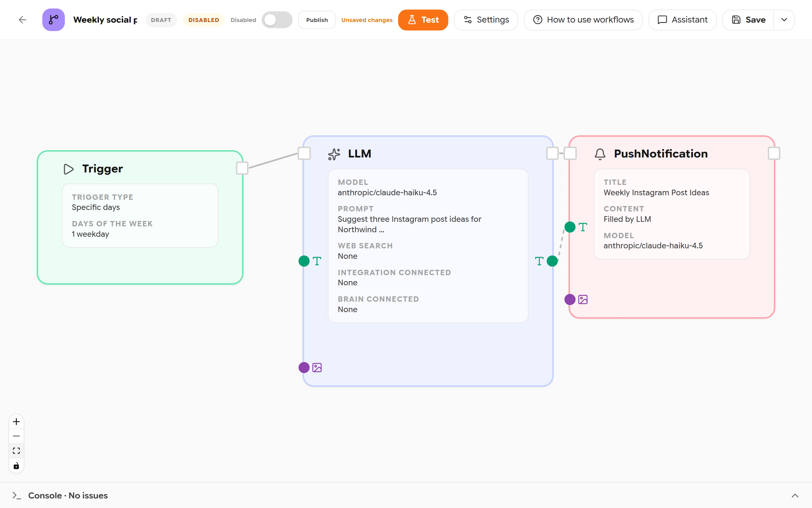Click the DISABLED status badge
The width and height of the screenshot is (812, 508).
[204, 20]
